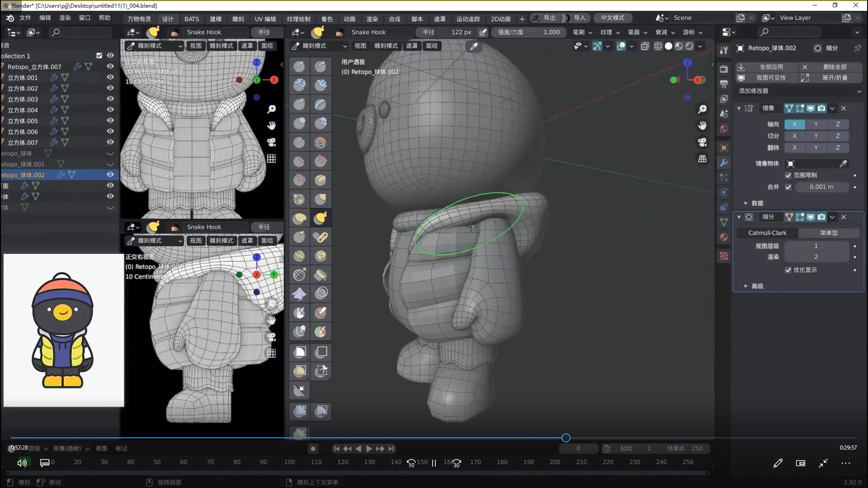868x488 pixels.
Task: Click the zoom magnifier in main viewport
Action: point(702,109)
